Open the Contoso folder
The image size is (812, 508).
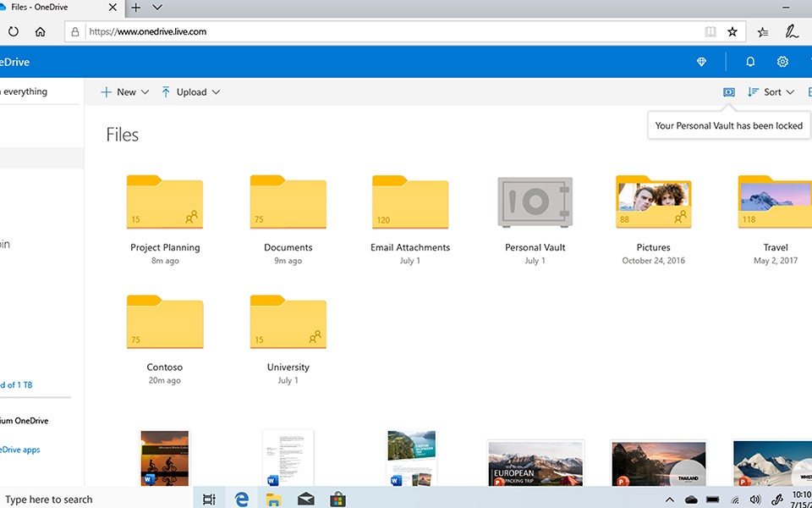point(165,322)
